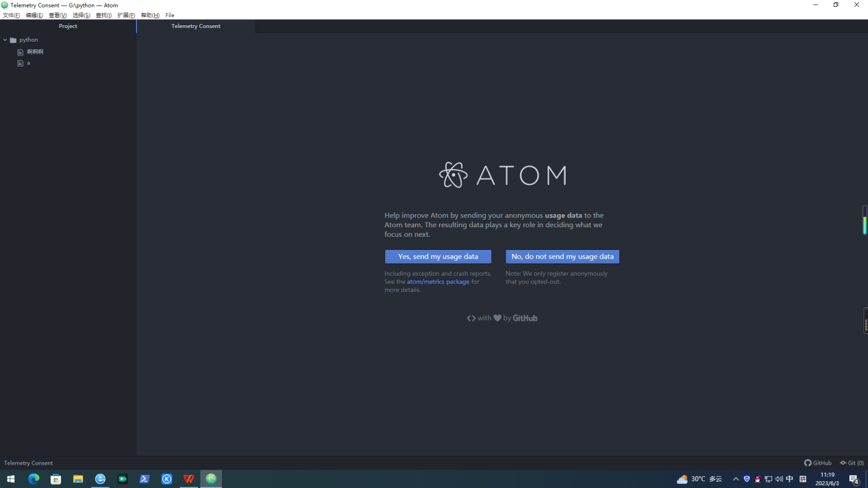Open the volume control tray icon

[x=779, y=479]
